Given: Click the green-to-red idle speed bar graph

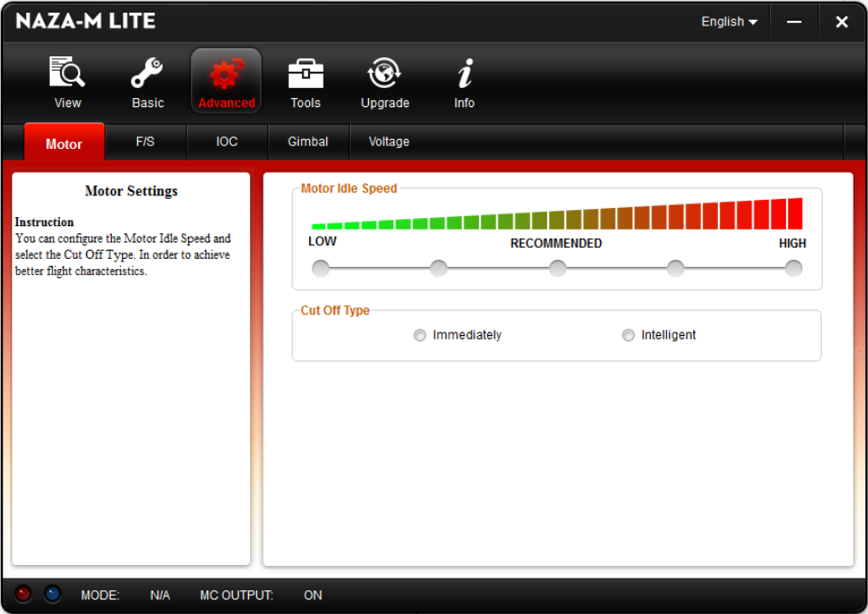Looking at the screenshot, I should [557, 213].
